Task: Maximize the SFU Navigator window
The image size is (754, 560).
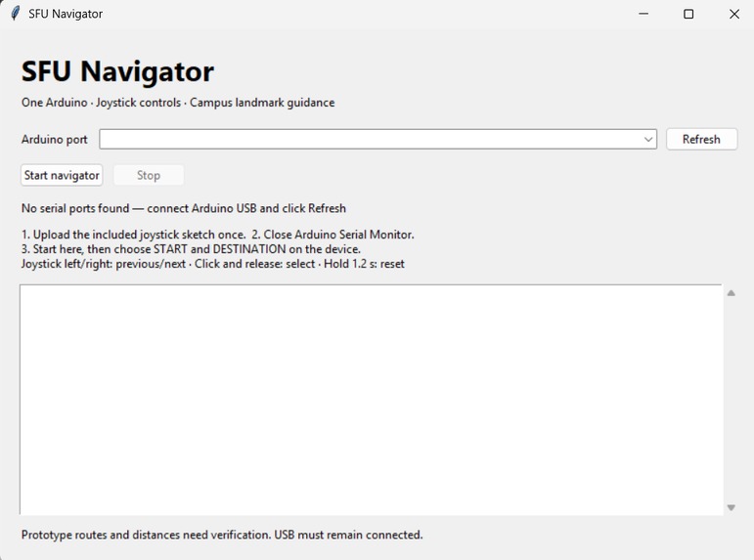Action: 688,14
